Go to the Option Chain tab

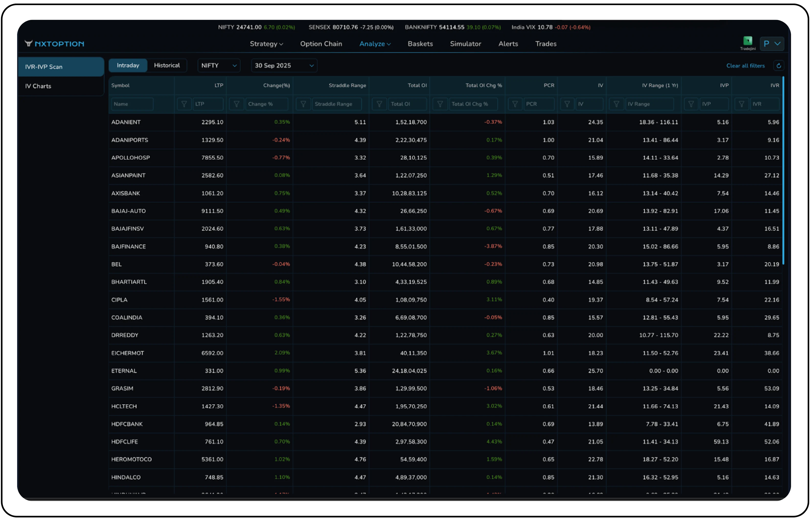(321, 44)
